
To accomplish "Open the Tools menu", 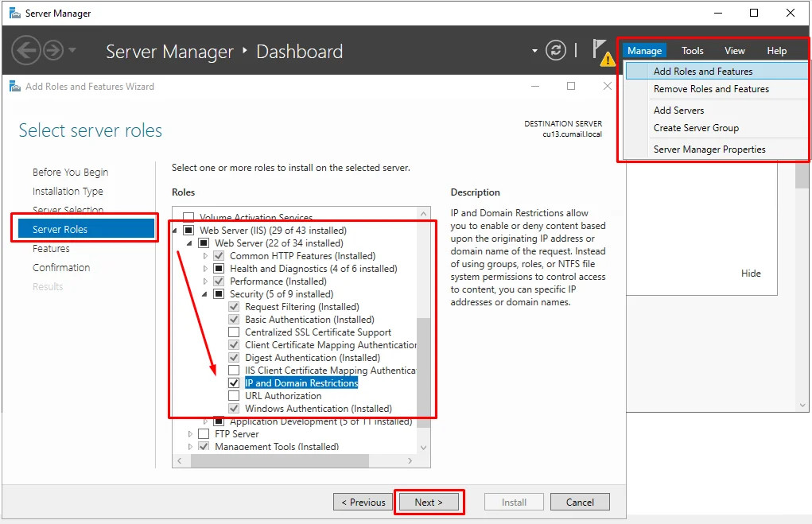I will point(693,51).
